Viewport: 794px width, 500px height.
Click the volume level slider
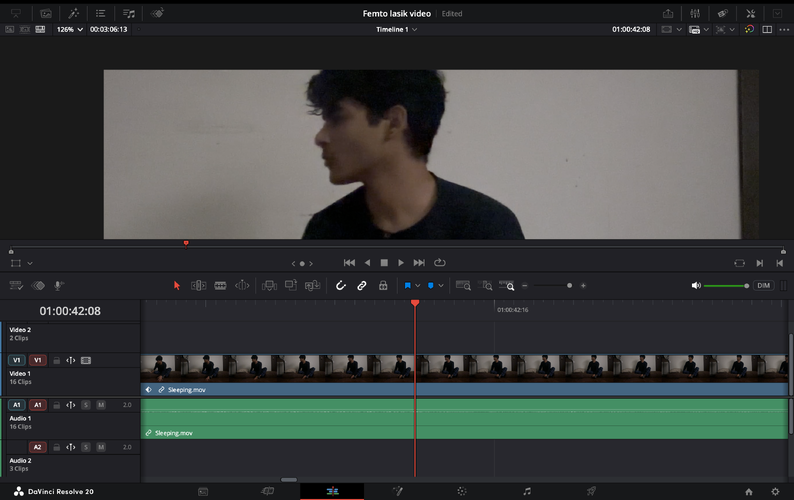(x=725, y=286)
